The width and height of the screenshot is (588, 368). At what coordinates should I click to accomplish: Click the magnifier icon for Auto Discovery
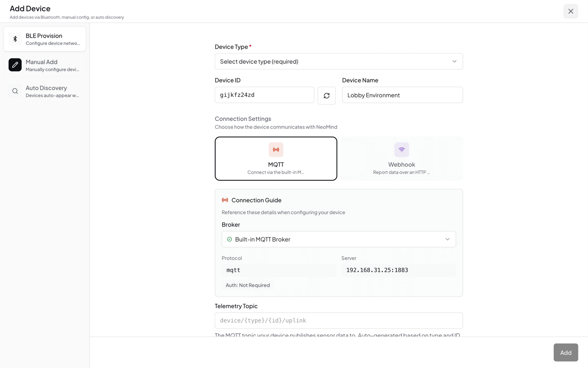click(15, 91)
